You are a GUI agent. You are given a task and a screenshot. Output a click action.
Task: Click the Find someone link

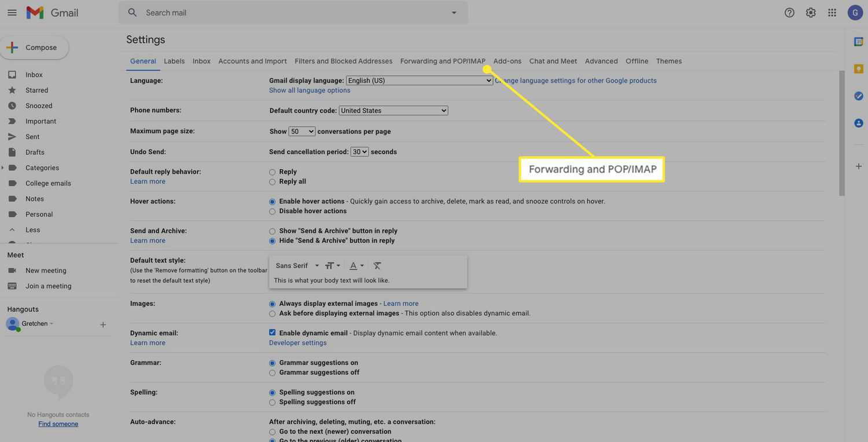pos(58,424)
